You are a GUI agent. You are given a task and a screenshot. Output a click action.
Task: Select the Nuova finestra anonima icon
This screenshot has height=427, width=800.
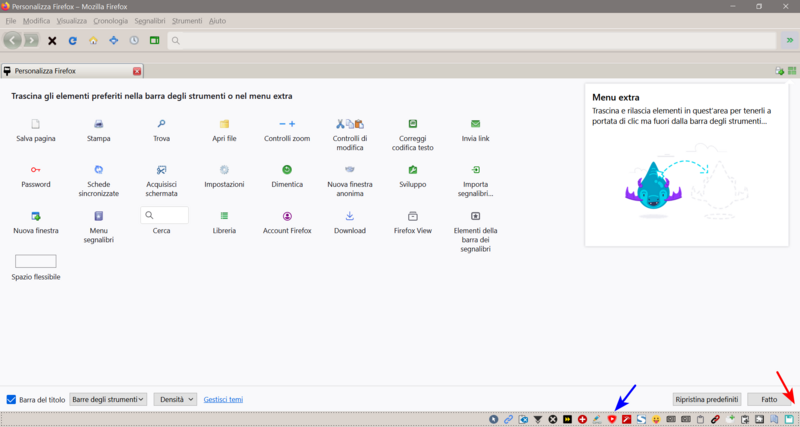pyautogui.click(x=349, y=169)
